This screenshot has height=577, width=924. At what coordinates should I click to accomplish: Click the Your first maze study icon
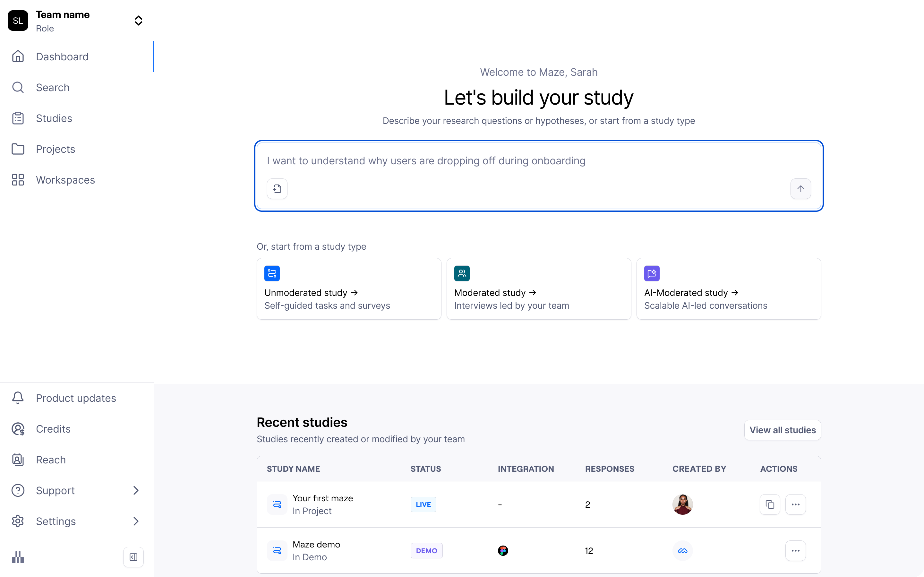277,504
